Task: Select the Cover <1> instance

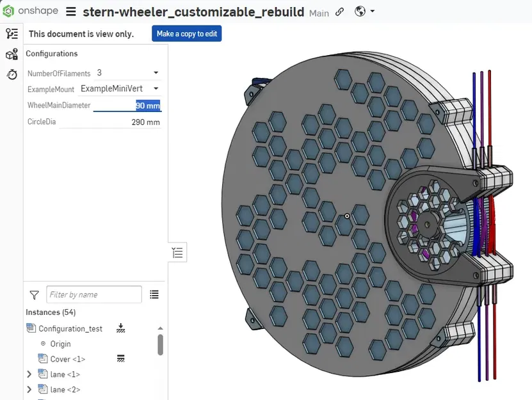Action: [67, 359]
